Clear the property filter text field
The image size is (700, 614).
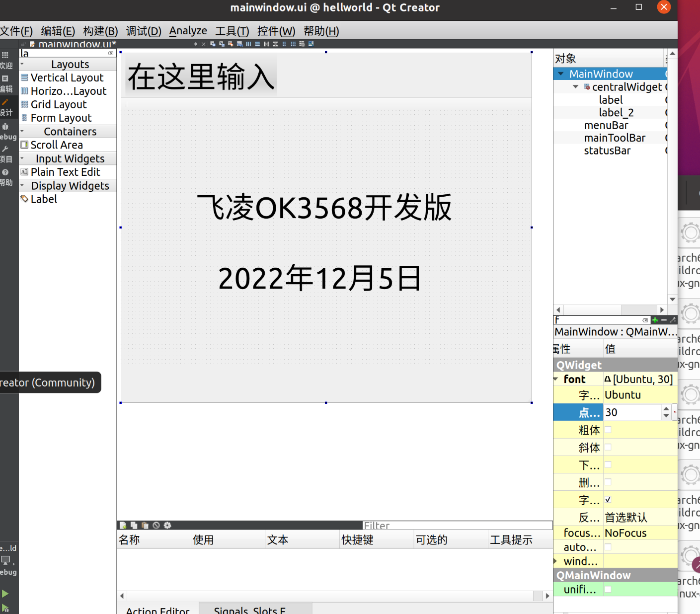(645, 320)
